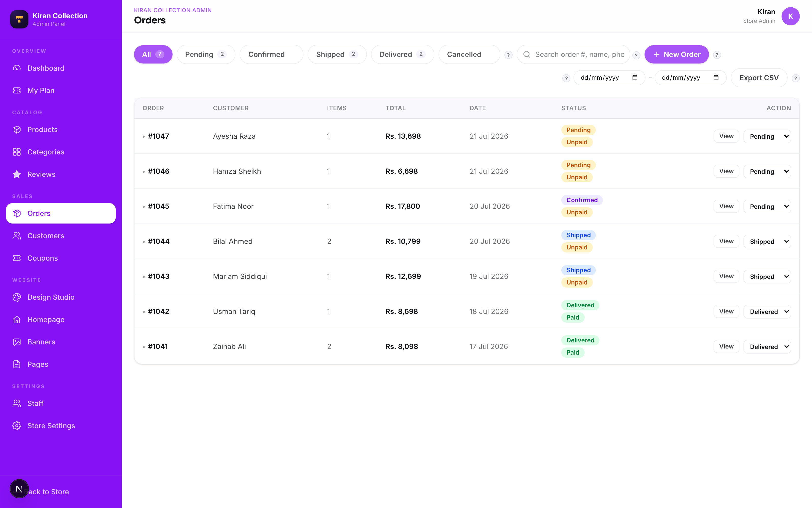Image resolution: width=812 pixels, height=508 pixels.
Task: Click the Staff users icon
Action: click(x=17, y=404)
